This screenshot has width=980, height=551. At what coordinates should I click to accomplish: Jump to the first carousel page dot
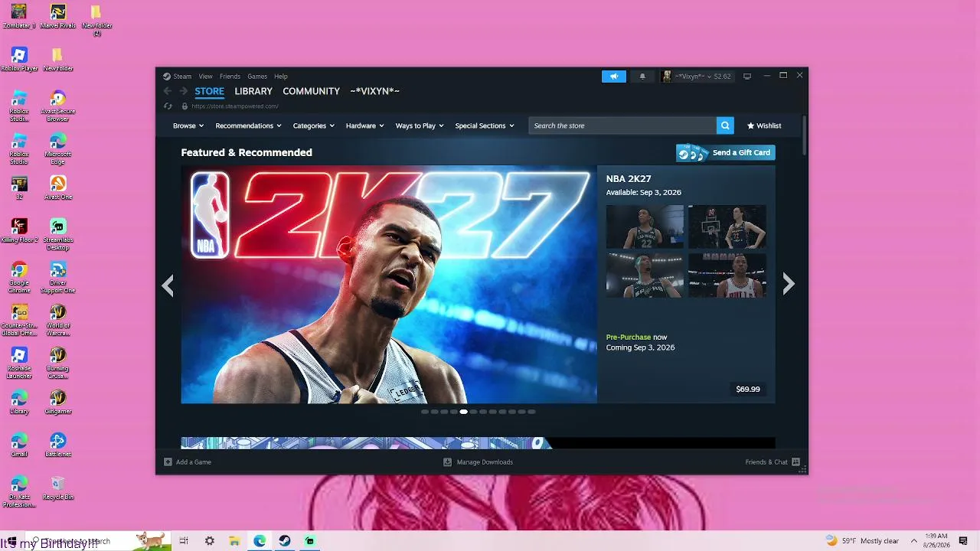[x=425, y=412]
